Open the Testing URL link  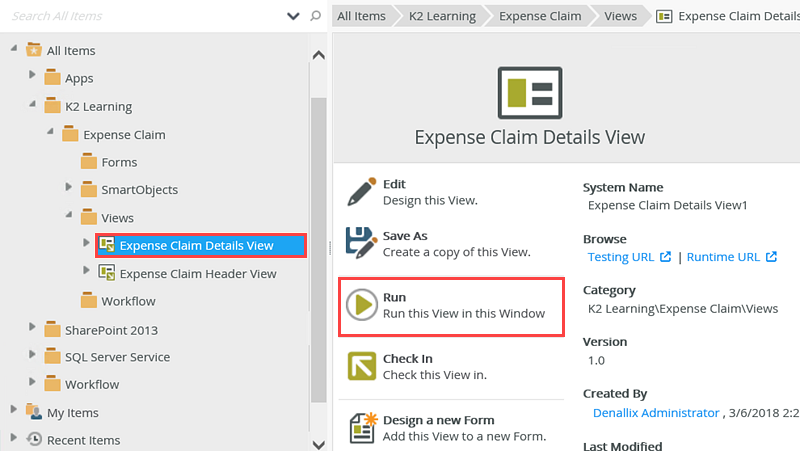pos(621,257)
